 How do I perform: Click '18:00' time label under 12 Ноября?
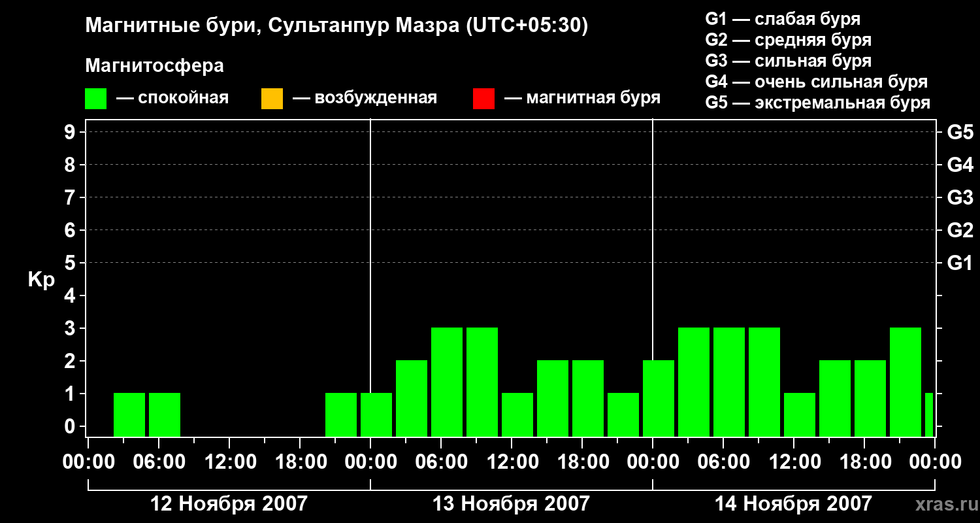[x=300, y=462]
